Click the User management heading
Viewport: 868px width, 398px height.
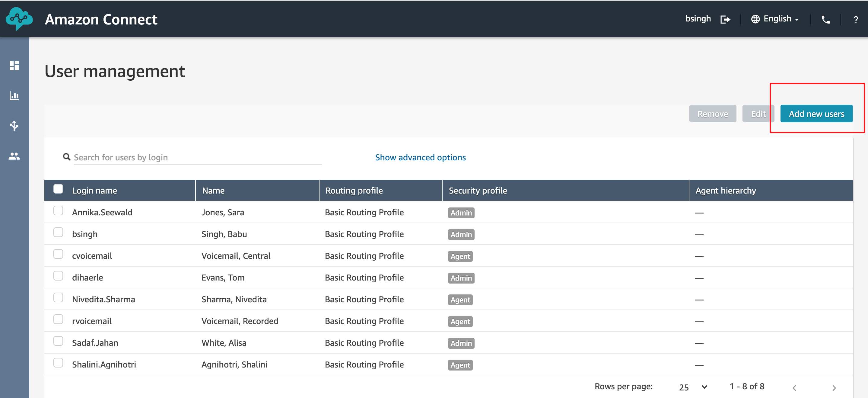tap(115, 72)
